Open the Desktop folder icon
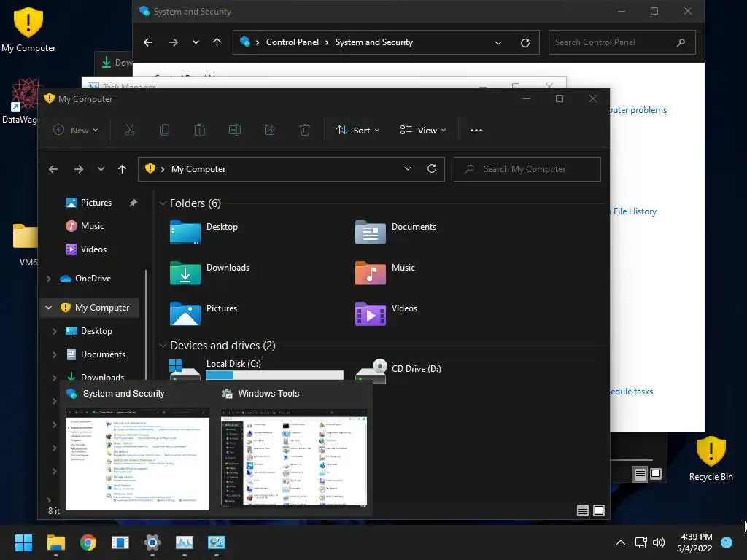The height and width of the screenshot is (560, 747). pyautogui.click(x=185, y=232)
